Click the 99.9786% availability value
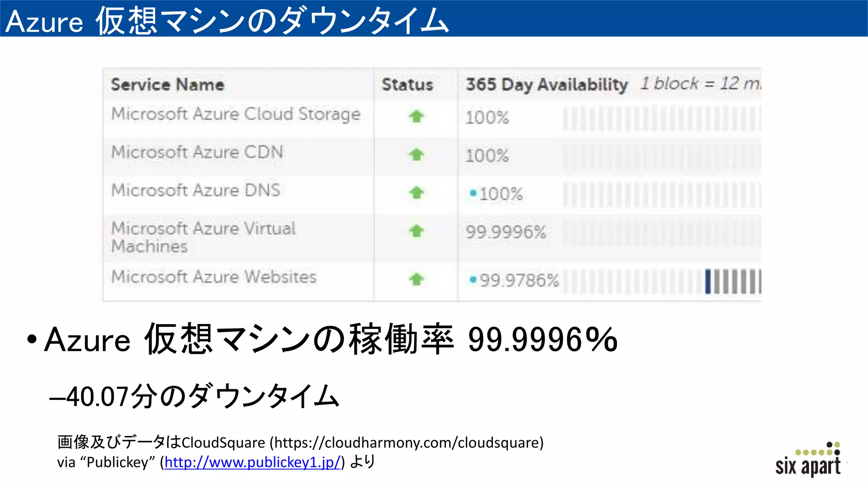868x488 pixels. tap(519, 280)
